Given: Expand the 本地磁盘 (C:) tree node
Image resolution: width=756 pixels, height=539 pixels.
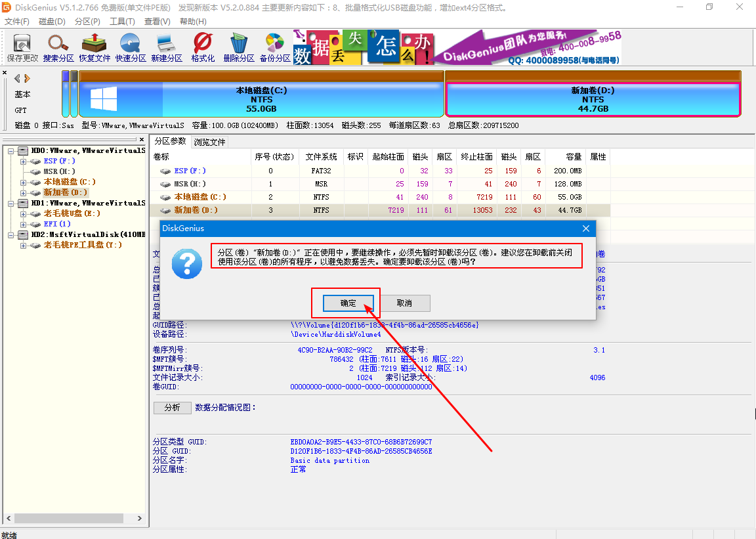Looking at the screenshot, I should [x=23, y=183].
